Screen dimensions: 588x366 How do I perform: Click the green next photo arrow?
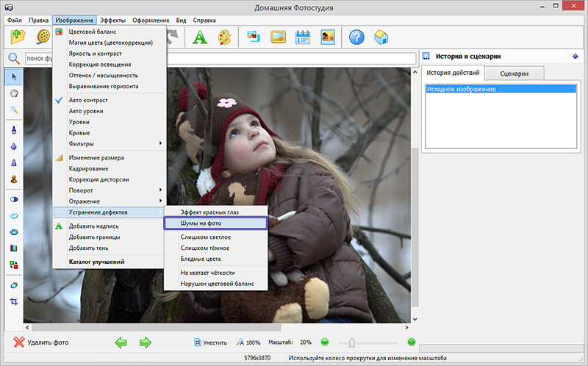point(146,342)
